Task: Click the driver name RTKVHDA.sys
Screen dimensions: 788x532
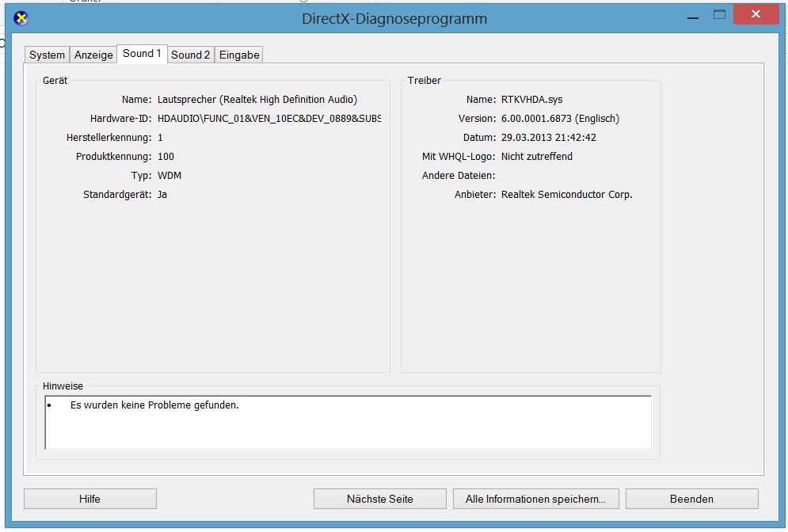Action: (531, 100)
